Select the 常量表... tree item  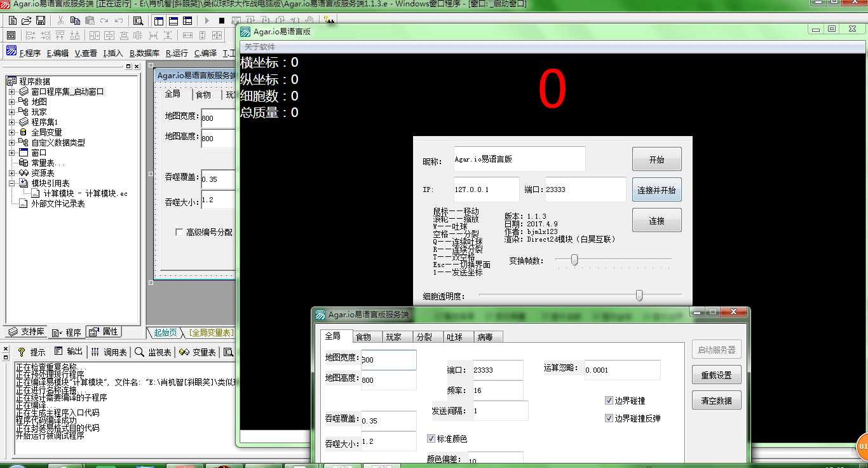[48, 163]
